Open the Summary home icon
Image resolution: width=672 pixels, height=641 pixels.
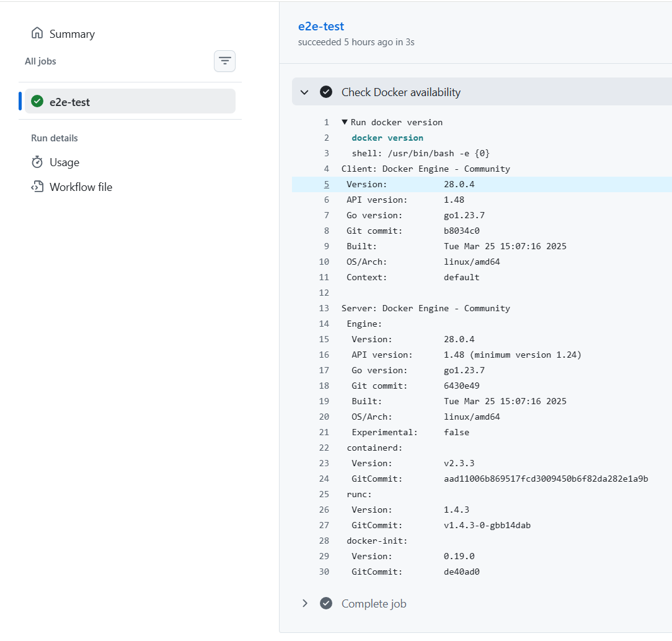[x=37, y=33]
